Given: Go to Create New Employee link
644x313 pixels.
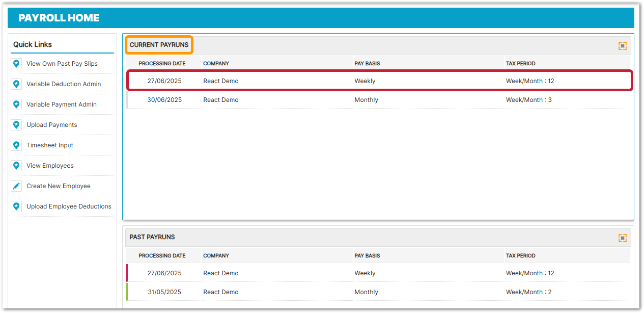Looking at the screenshot, I should [x=59, y=186].
